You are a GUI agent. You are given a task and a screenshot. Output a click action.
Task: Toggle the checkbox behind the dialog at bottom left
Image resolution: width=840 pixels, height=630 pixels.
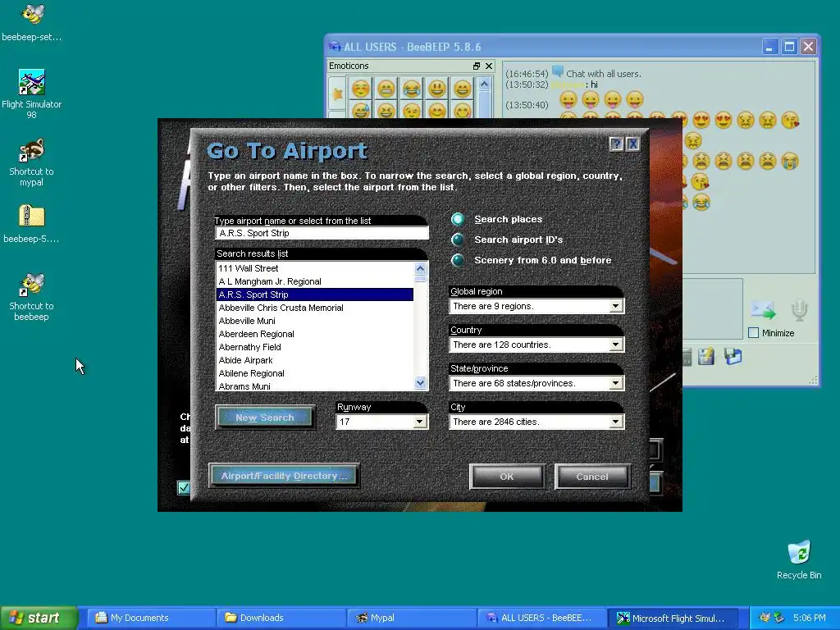click(x=183, y=487)
